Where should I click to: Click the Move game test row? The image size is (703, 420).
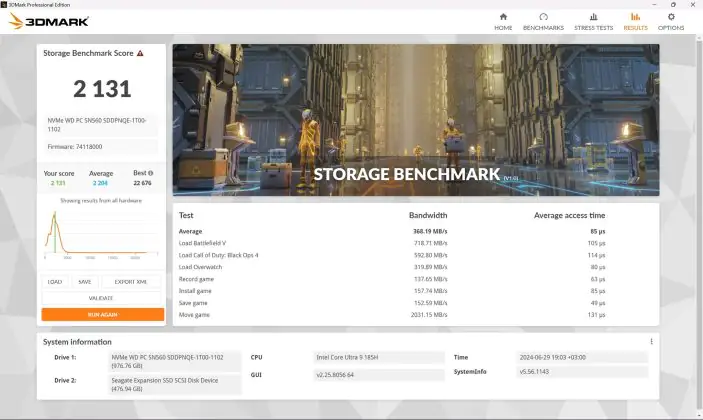(392, 315)
